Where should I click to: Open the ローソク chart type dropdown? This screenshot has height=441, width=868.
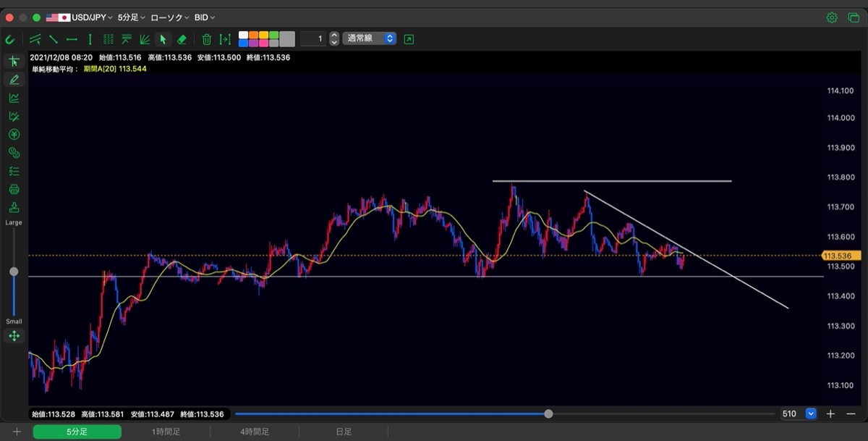(x=170, y=17)
